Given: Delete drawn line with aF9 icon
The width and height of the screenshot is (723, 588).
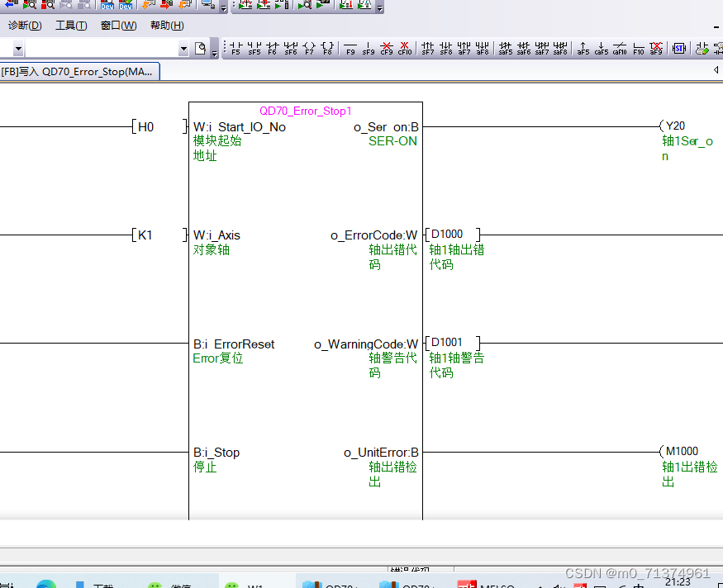Looking at the screenshot, I should click(656, 48).
